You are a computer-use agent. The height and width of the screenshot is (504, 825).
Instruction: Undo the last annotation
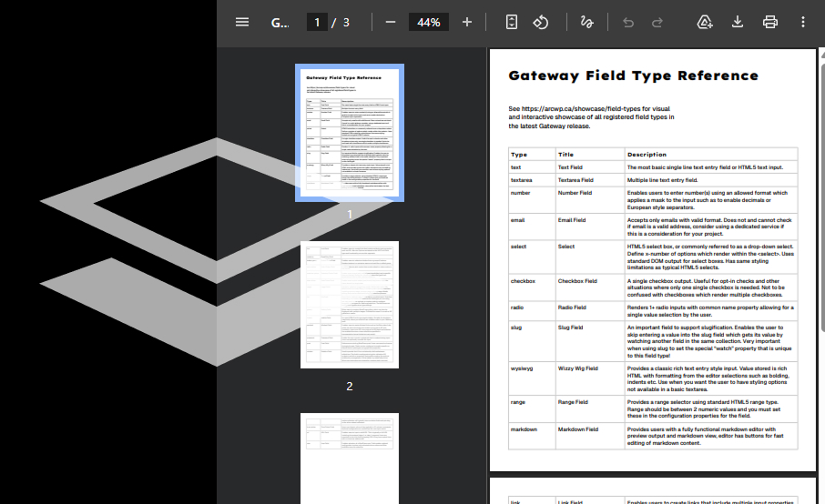(x=628, y=22)
